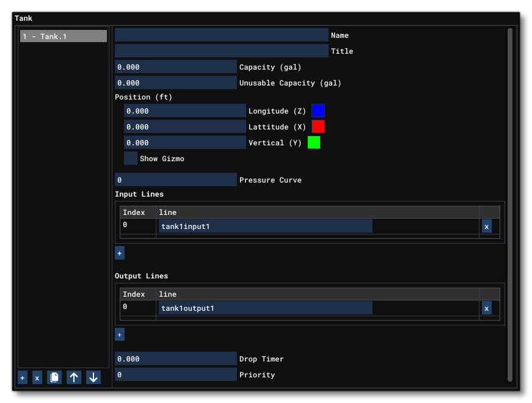Delete selected tank with x icon
The width and height of the screenshot is (532, 403).
coord(37,378)
